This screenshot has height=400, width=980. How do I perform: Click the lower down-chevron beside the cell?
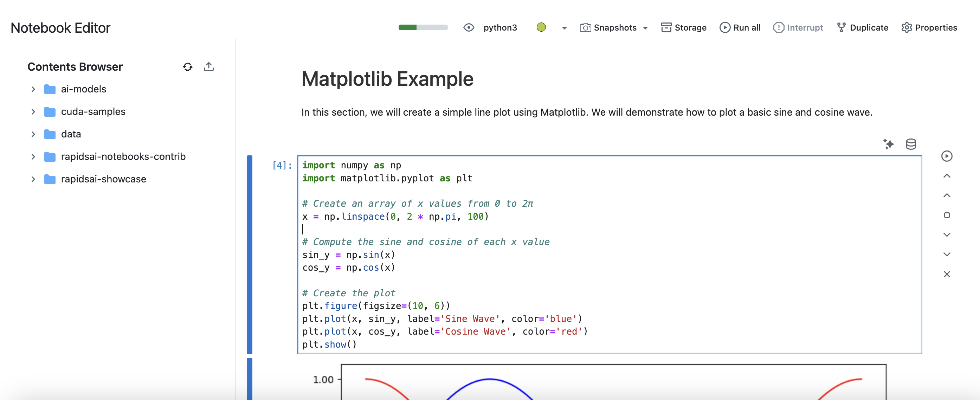[x=947, y=254]
